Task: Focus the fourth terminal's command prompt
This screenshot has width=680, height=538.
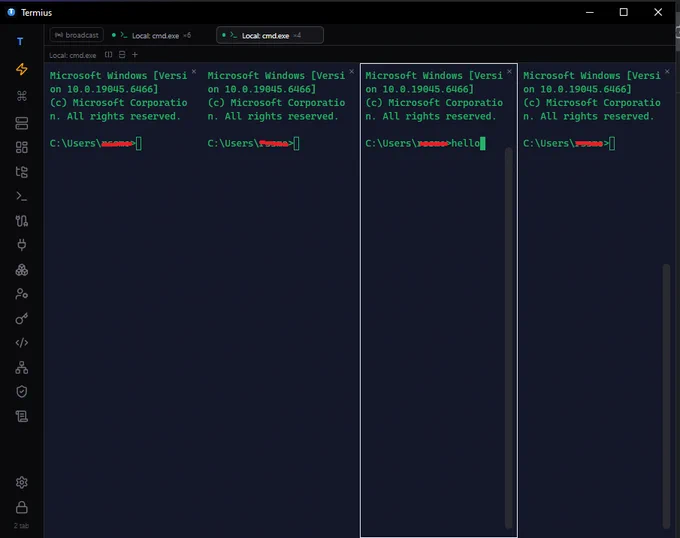Action: tap(569, 143)
